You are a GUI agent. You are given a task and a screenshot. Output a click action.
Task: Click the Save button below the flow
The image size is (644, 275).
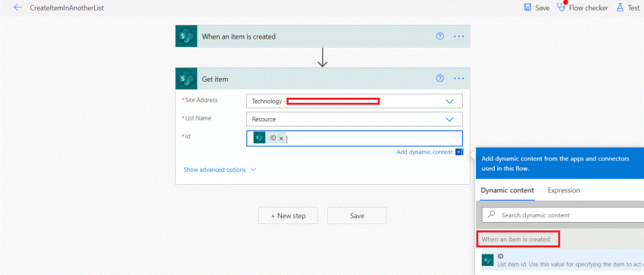[x=357, y=215]
